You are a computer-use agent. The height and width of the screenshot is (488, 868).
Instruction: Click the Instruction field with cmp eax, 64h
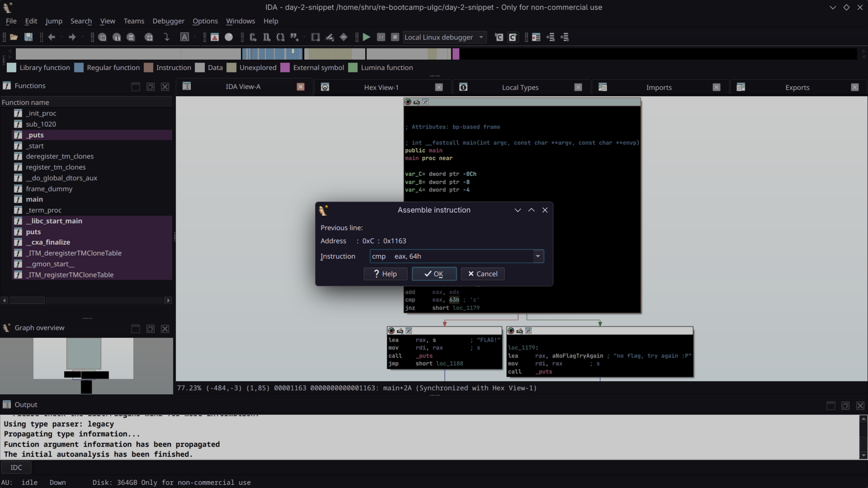click(x=451, y=256)
